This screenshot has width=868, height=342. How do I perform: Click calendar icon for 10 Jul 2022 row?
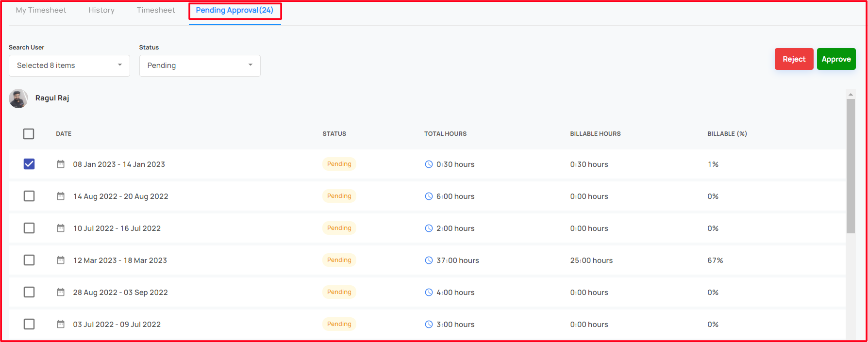(x=61, y=228)
